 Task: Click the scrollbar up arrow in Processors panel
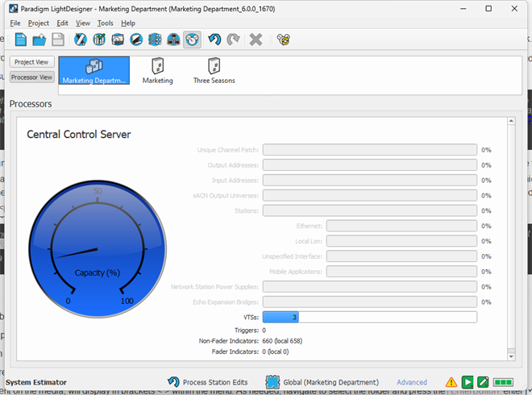pos(511,121)
